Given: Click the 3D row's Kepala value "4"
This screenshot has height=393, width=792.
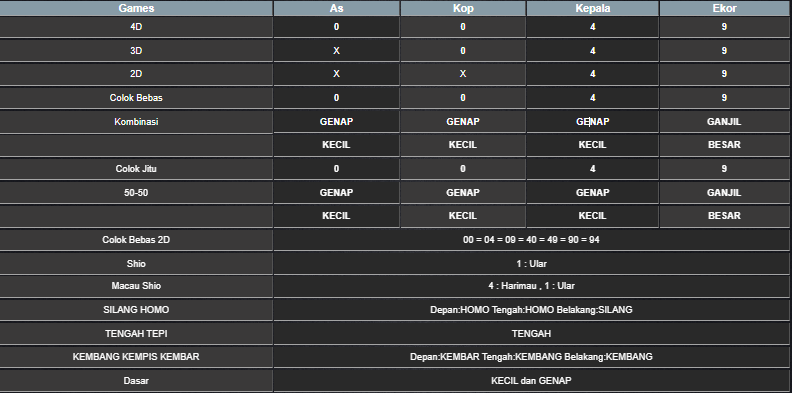Looking at the screenshot, I should click(592, 51).
